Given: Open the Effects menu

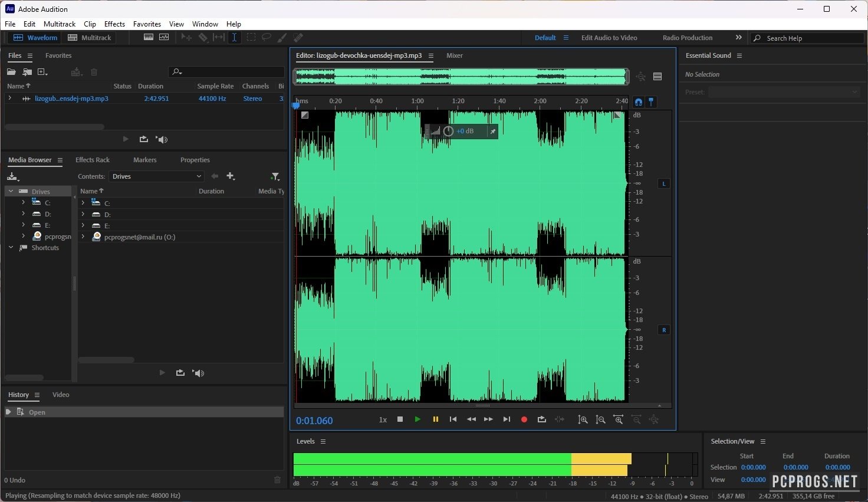Looking at the screenshot, I should click(114, 24).
